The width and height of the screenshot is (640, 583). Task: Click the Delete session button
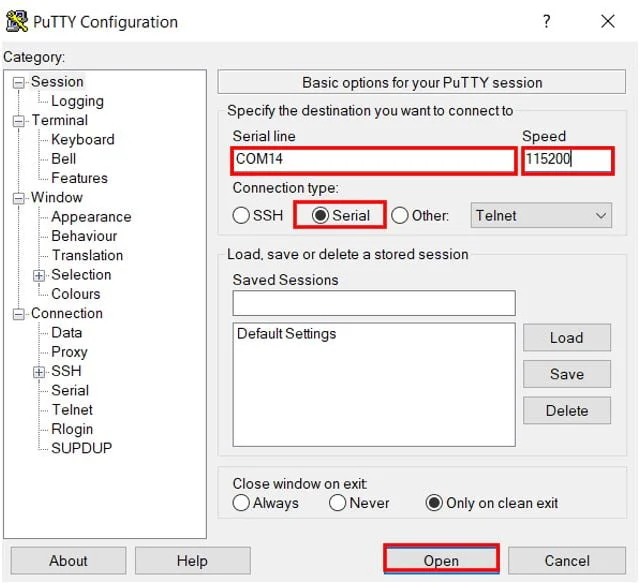(567, 410)
